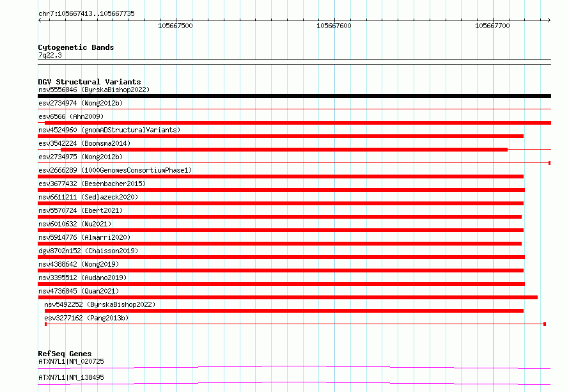Click the nsv5556846 (ByrskaBishop2022) variant label
This screenshot has height=392, width=569.
pos(94,90)
